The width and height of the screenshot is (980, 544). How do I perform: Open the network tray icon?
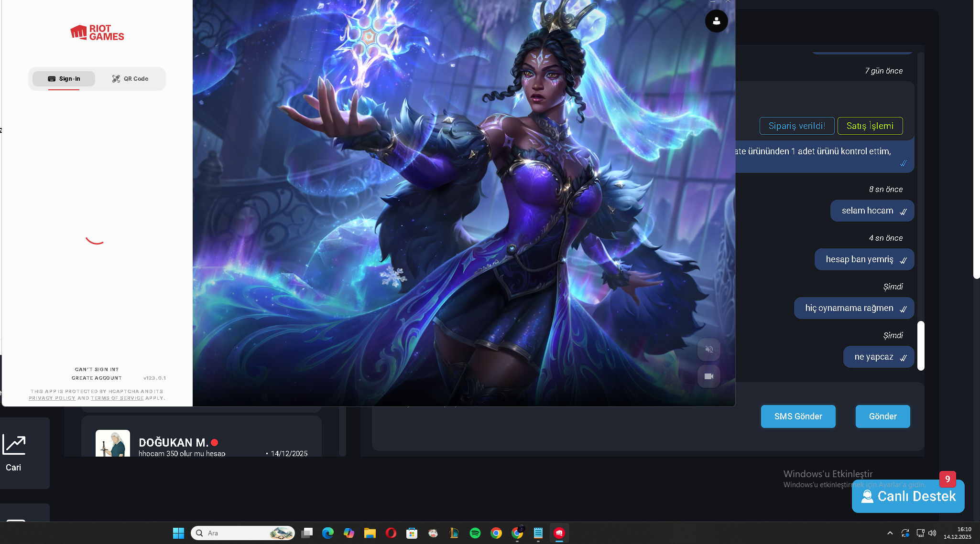coord(920,533)
